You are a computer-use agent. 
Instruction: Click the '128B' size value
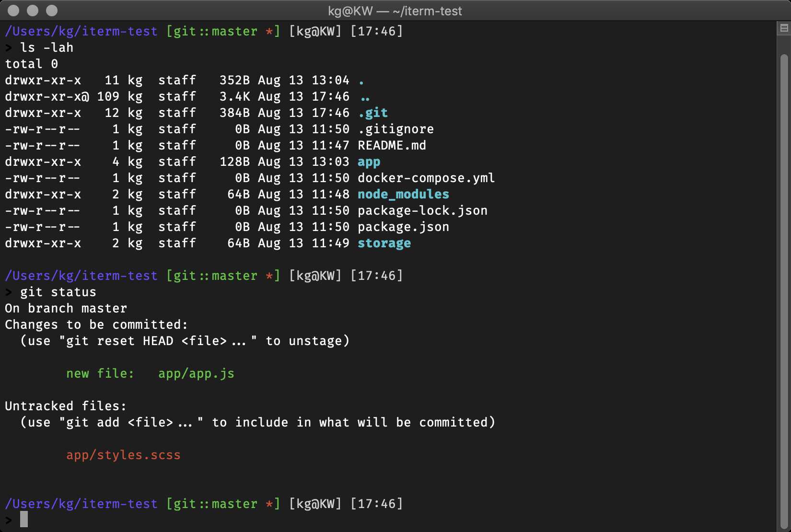point(235,162)
